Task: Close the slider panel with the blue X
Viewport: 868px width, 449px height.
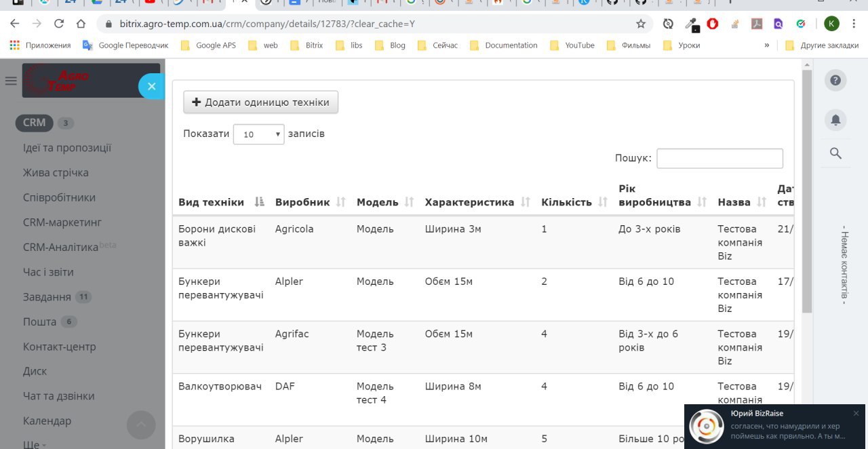Action: (152, 86)
